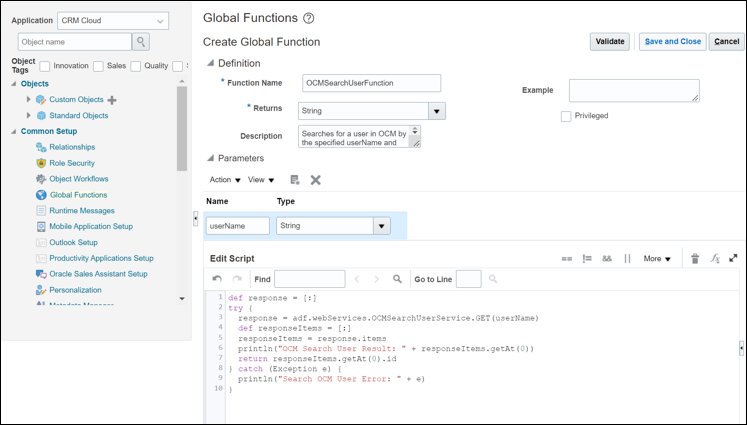Click the Custom Objects cube icon
This screenshot has width=747, height=425.
pos(41,100)
